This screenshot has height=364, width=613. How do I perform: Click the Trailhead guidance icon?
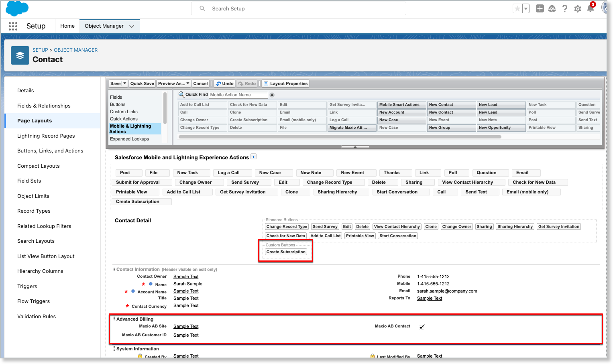(552, 8)
